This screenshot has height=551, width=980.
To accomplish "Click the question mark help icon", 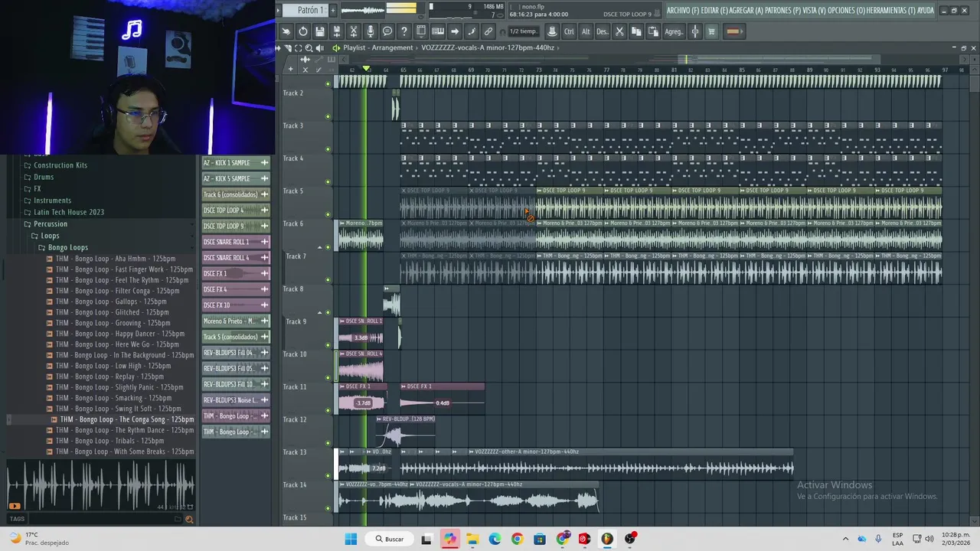I will click(404, 31).
